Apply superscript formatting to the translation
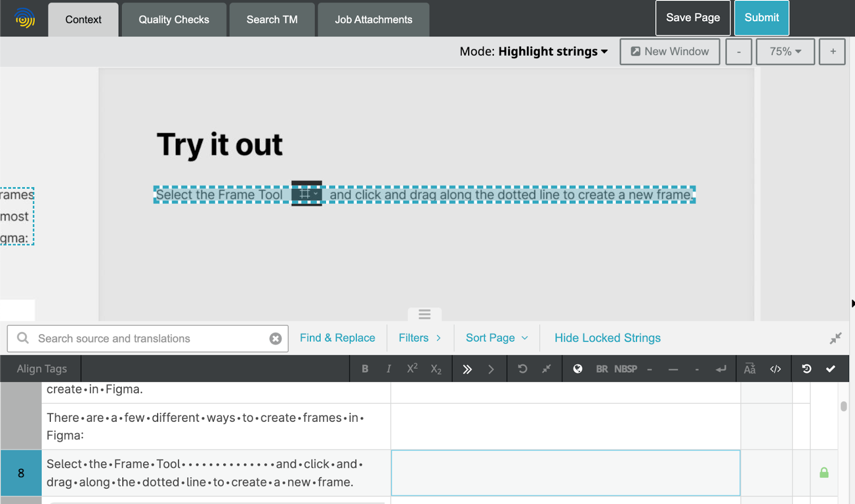Viewport: 855px width, 504px height. [411, 368]
